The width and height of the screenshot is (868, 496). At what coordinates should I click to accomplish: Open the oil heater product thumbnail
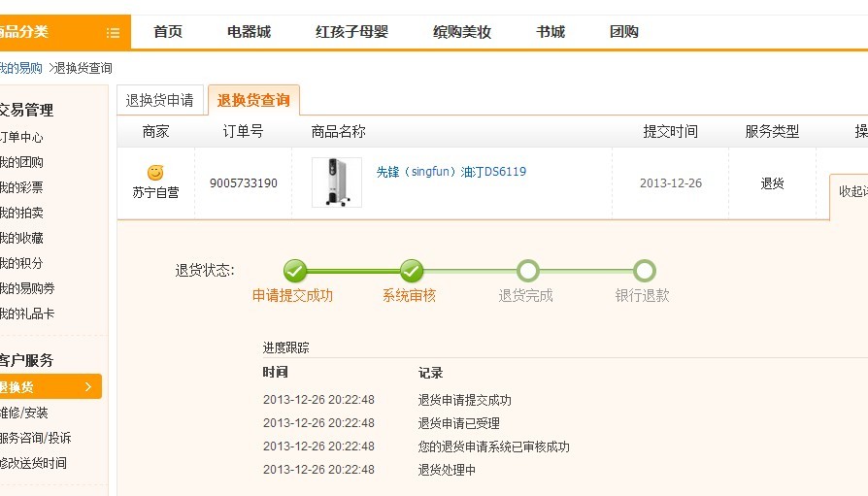(337, 182)
